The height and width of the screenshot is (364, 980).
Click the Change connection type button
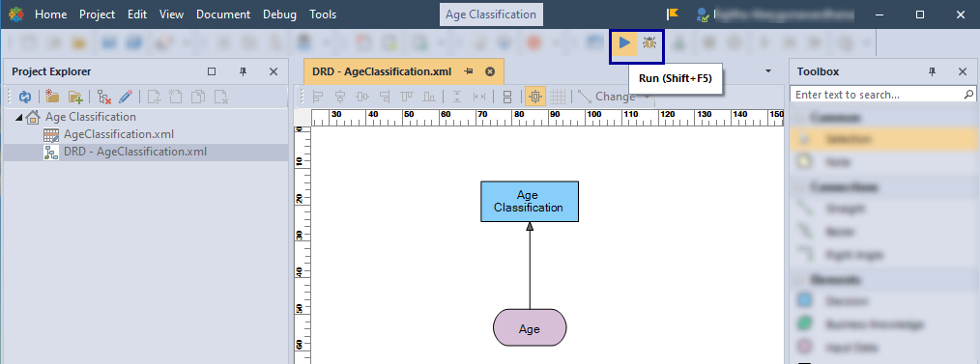pyautogui.click(x=606, y=97)
